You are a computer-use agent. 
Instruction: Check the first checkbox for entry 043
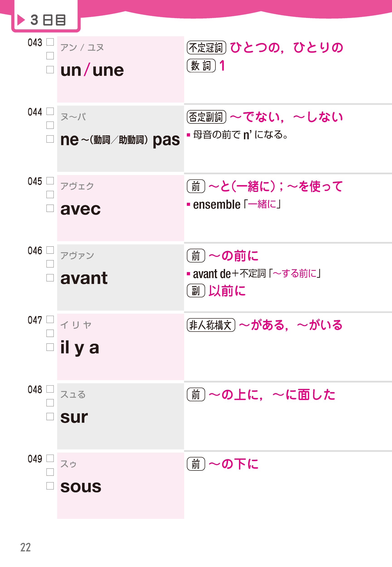50,42
